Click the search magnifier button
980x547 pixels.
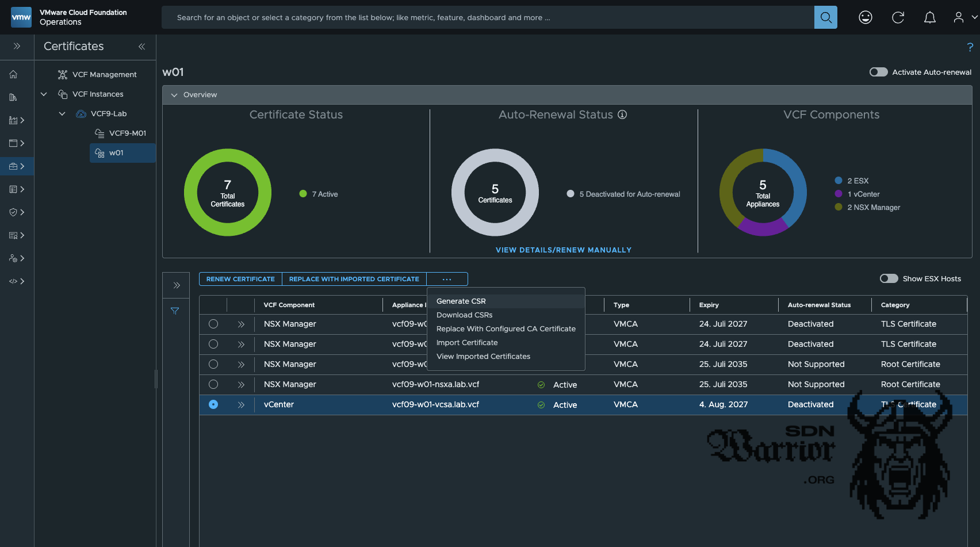825,17
